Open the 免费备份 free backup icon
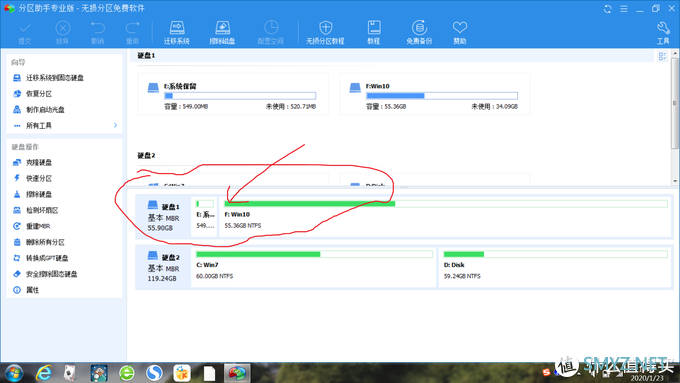 (x=419, y=33)
